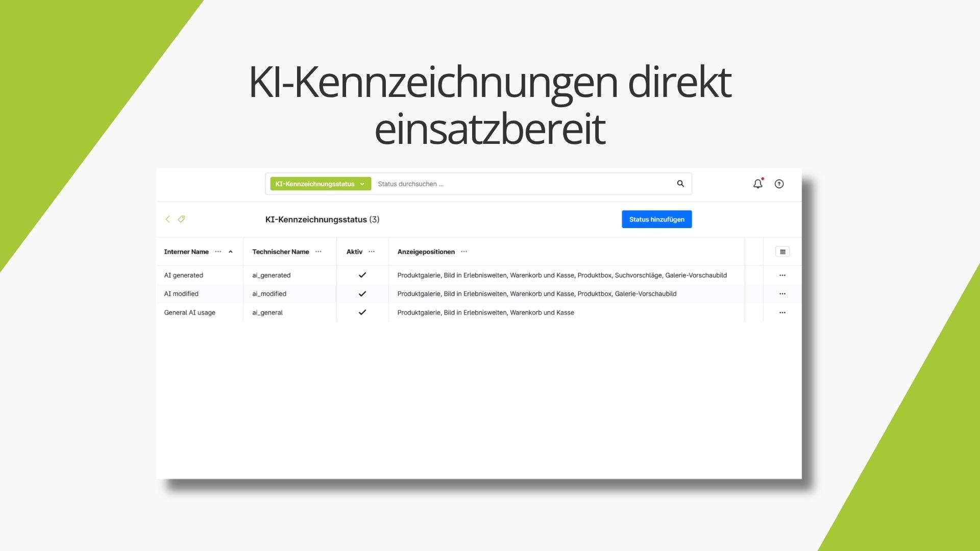Expand the KI-Kennzeichnungsstatus search type dropdown
This screenshot has width=980, height=551.
(x=321, y=184)
